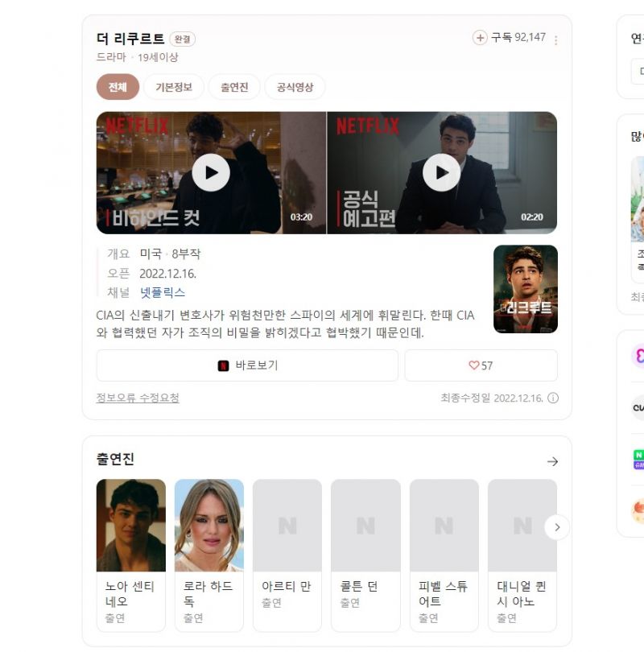Click the 구독 92,147 subscribe text
Image resolution: width=644 pixels, height=652 pixels.
[518, 37]
